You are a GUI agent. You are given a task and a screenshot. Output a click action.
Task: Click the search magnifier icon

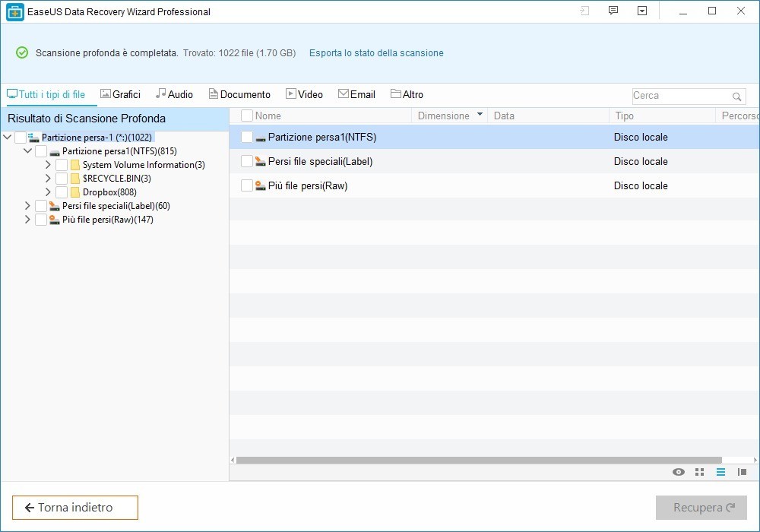736,97
